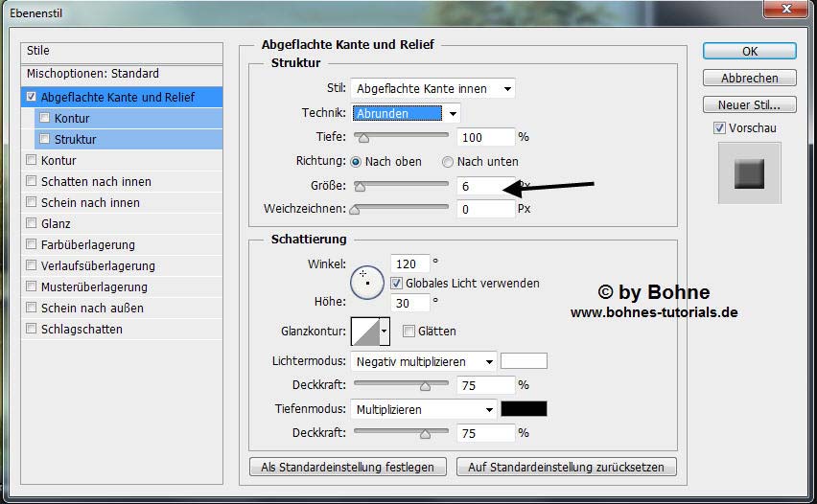Click the Glanzkontur contour preview icon

point(365,332)
